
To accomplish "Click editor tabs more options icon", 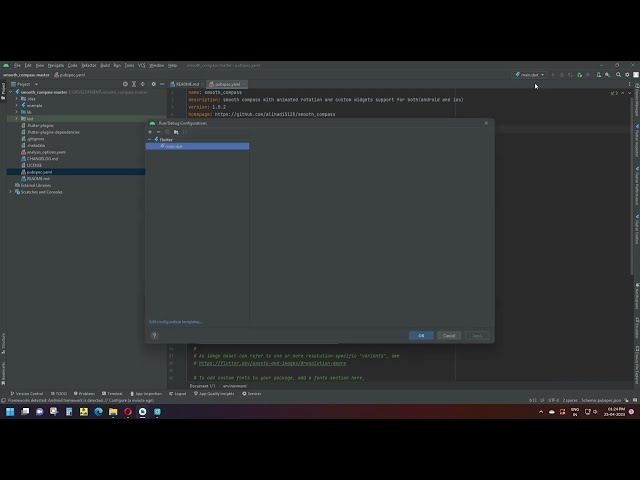I will click(629, 84).
